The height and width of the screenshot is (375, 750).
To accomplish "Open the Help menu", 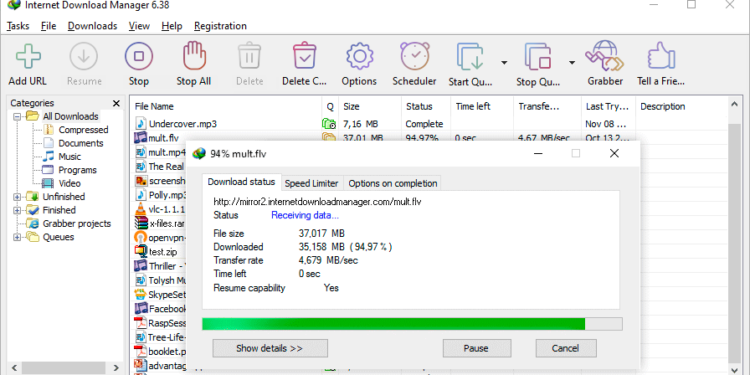I will tap(172, 26).
